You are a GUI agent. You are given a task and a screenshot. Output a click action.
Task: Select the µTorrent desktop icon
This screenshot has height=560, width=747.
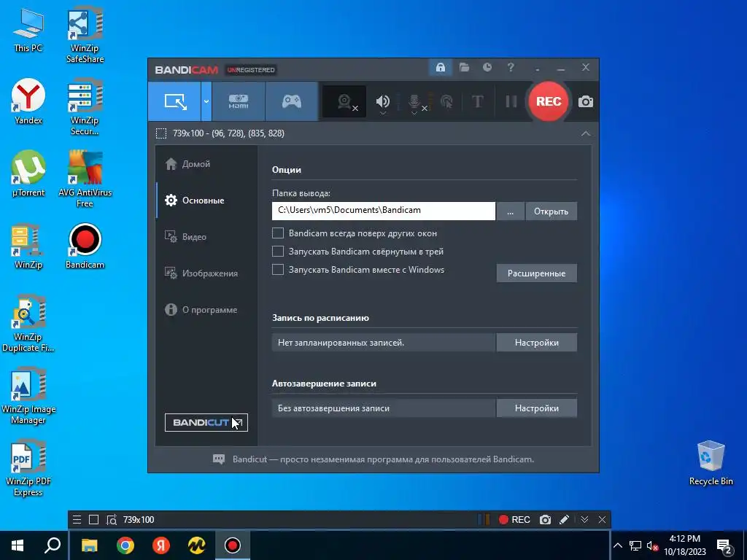point(28,174)
